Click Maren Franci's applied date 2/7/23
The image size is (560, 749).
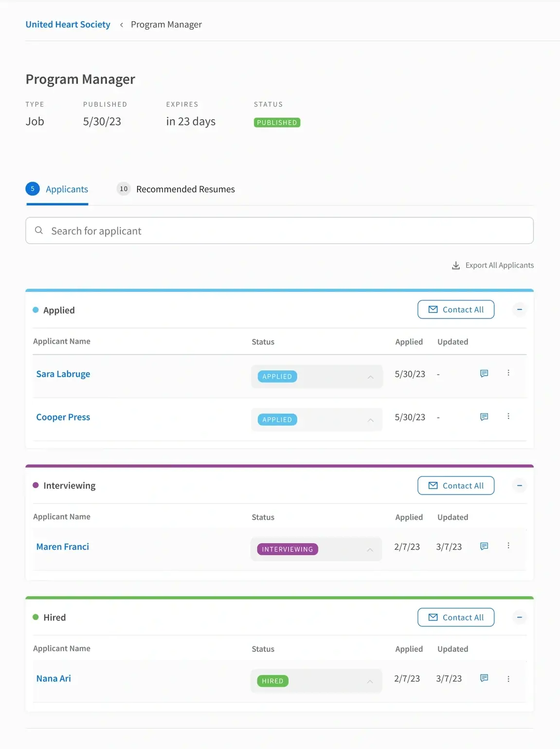[x=407, y=547]
